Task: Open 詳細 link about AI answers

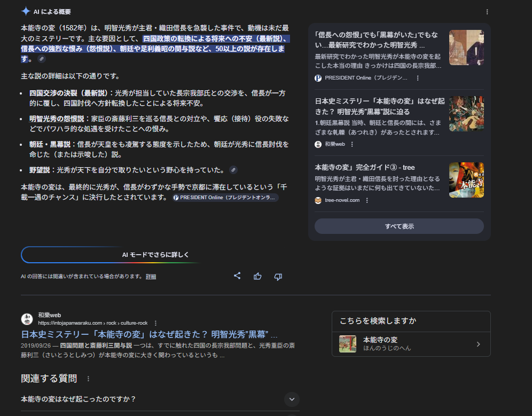Action: pyautogui.click(x=151, y=277)
